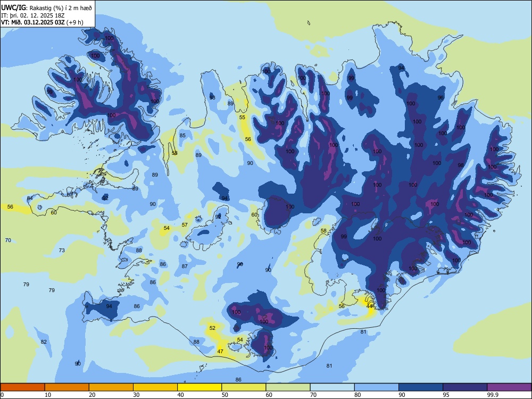
Task: Click the dark orange 0–10 legend swatch
Action: 22,387
